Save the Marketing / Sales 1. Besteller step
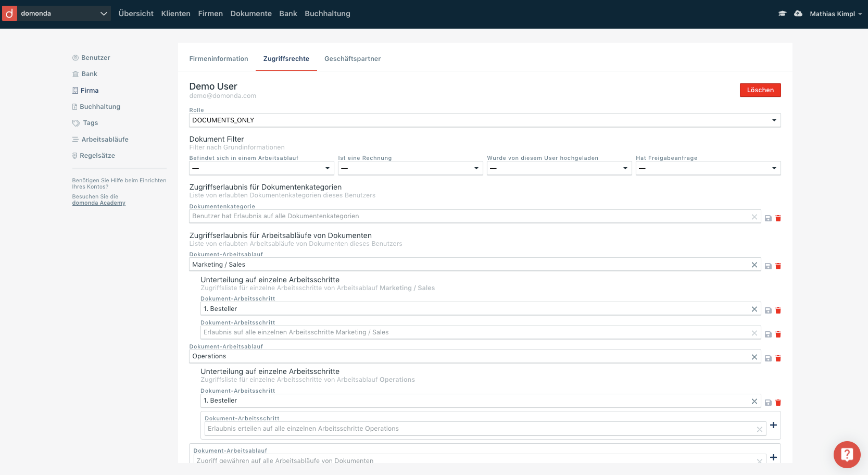This screenshot has width=868, height=475. (x=768, y=310)
